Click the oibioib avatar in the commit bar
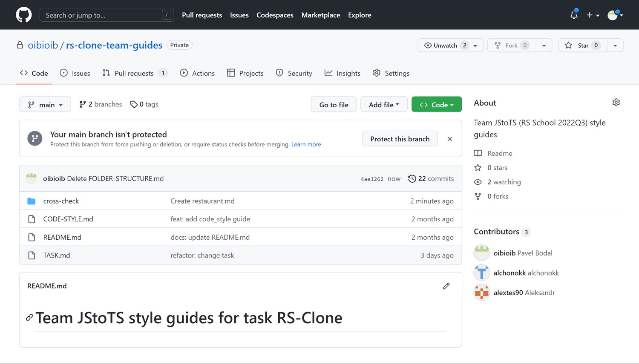 click(32, 178)
